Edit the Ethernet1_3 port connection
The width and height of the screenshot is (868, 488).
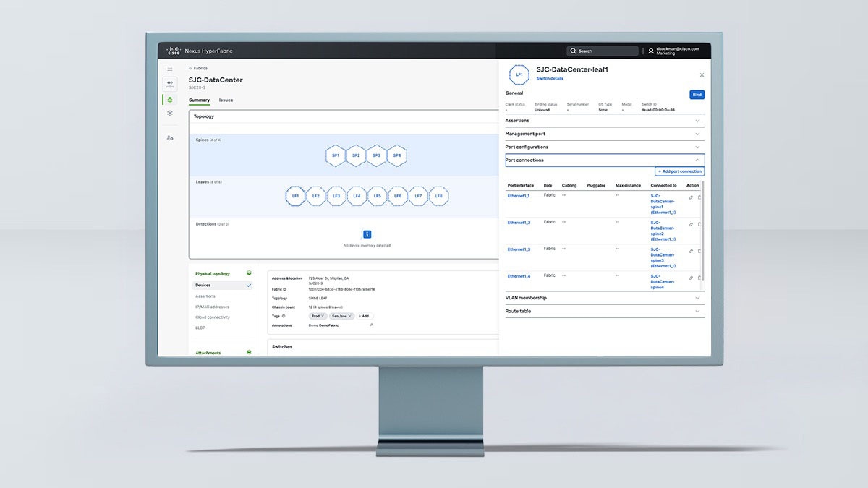(691, 250)
